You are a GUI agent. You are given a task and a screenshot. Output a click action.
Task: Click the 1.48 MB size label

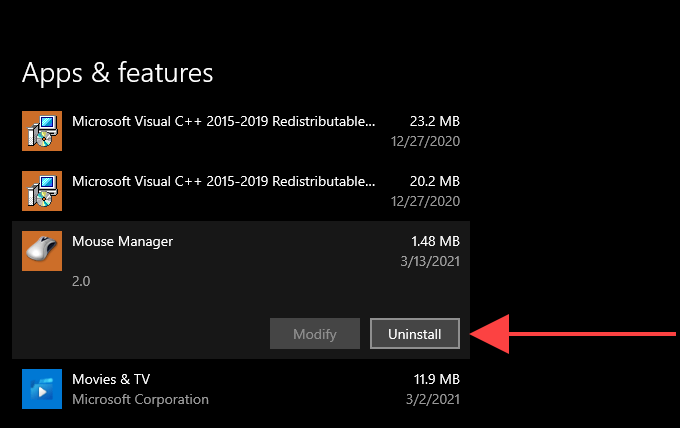pos(435,241)
